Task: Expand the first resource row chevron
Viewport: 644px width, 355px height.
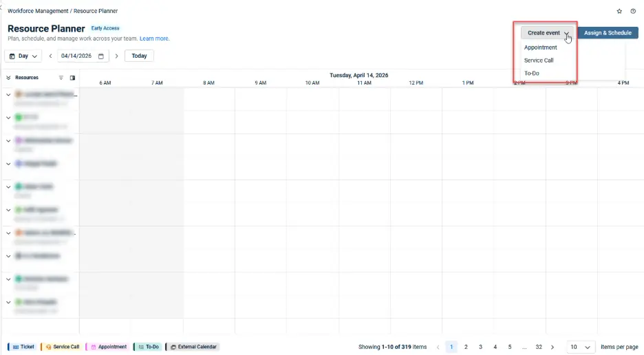Action: [8, 94]
